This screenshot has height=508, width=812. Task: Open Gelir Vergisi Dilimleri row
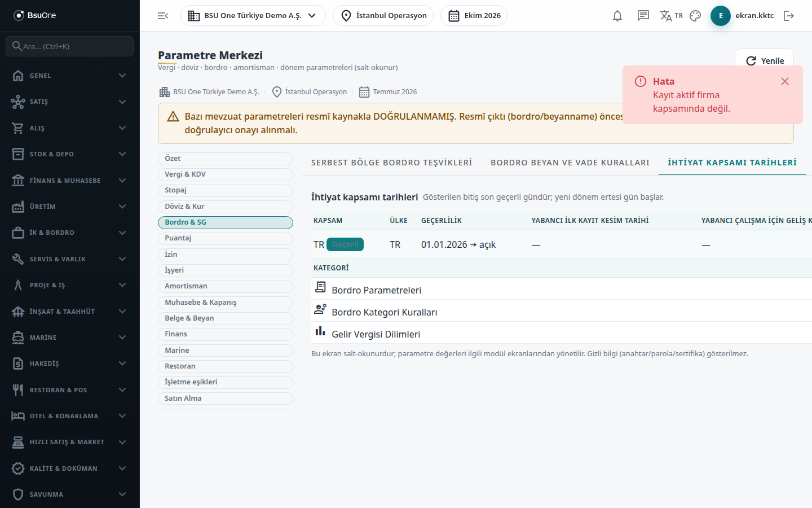pos(562,333)
